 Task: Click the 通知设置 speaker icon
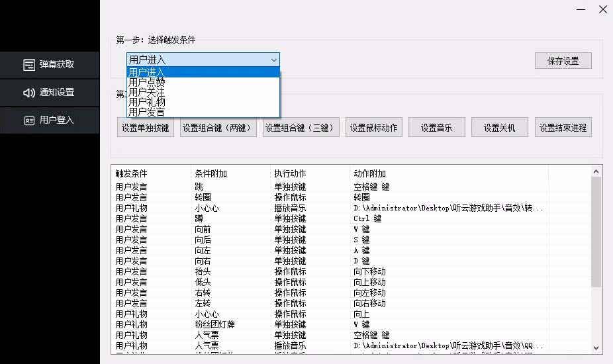coord(29,93)
